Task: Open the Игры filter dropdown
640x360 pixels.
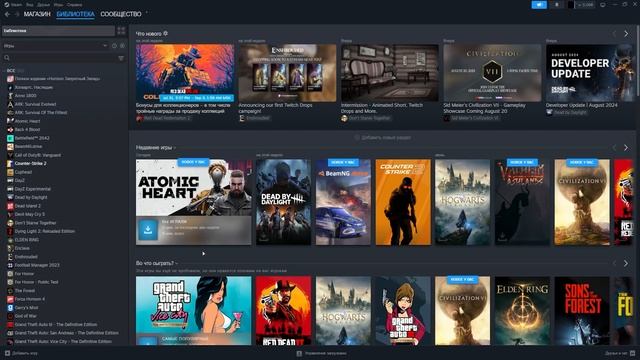Action: 55,46
